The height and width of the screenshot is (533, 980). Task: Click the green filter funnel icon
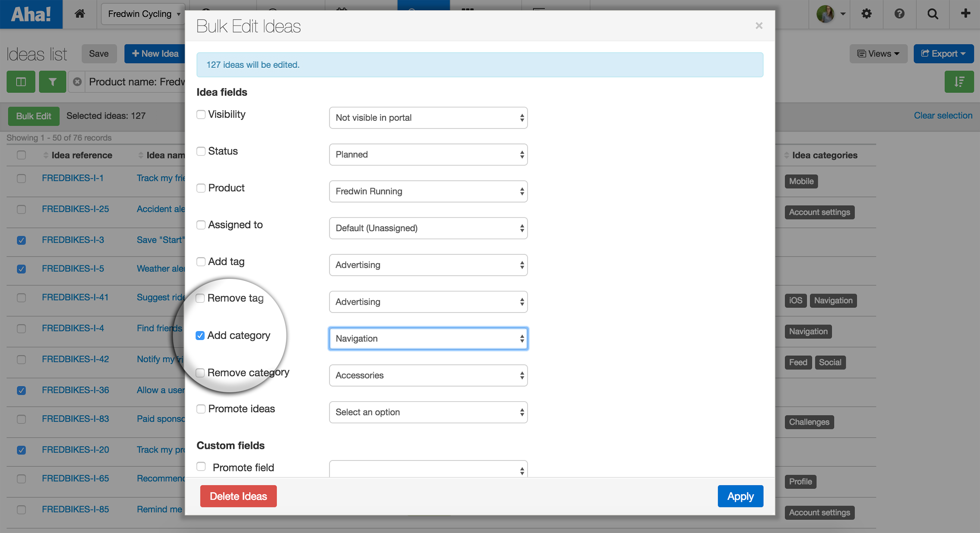pyautogui.click(x=53, y=81)
